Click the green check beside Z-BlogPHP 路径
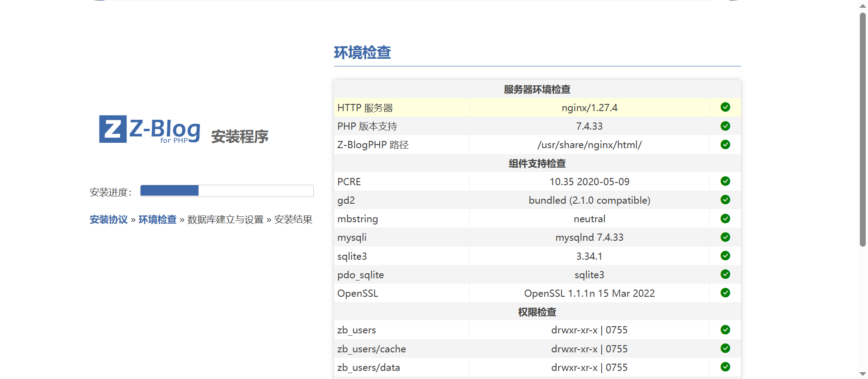This screenshot has height=379, width=868. tap(725, 145)
